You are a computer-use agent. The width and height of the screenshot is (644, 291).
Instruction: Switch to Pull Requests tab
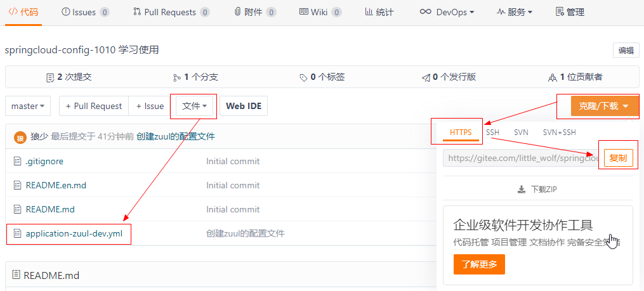(172, 12)
